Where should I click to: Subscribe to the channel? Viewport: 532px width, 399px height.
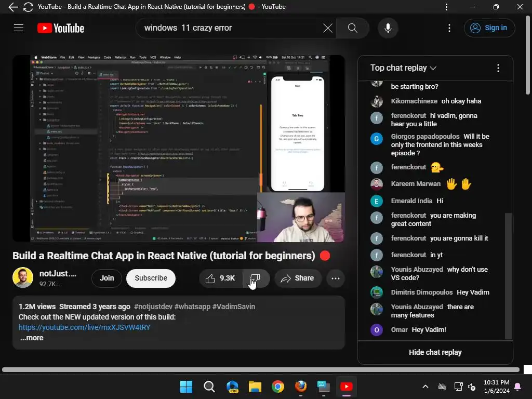(151, 278)
